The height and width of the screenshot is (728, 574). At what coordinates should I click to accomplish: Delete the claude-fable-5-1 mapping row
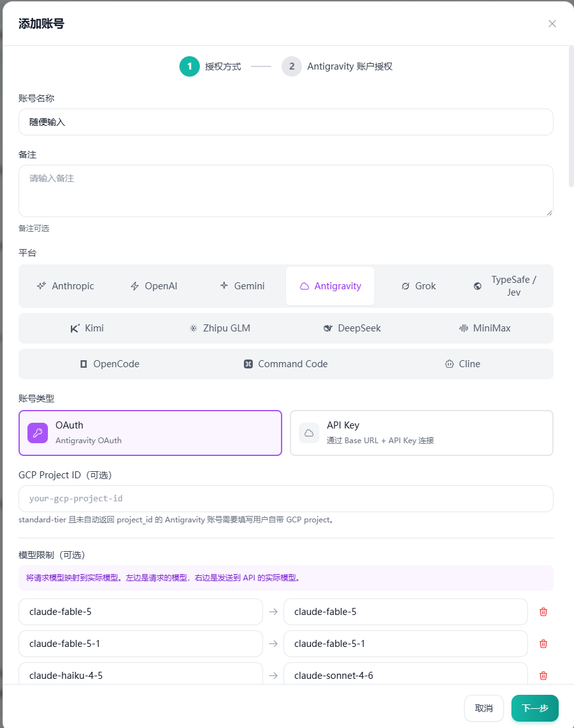pyautogui.click(x=543, y=644)
